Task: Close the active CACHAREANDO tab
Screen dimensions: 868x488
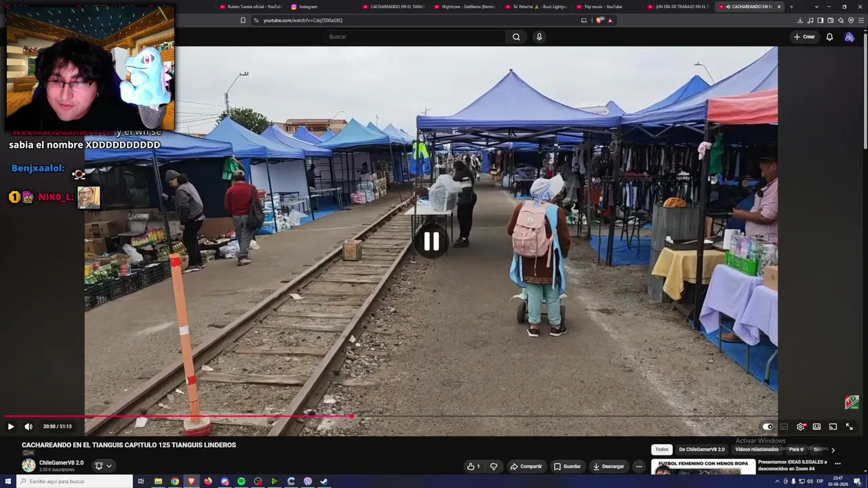Action: pos(778,7)
